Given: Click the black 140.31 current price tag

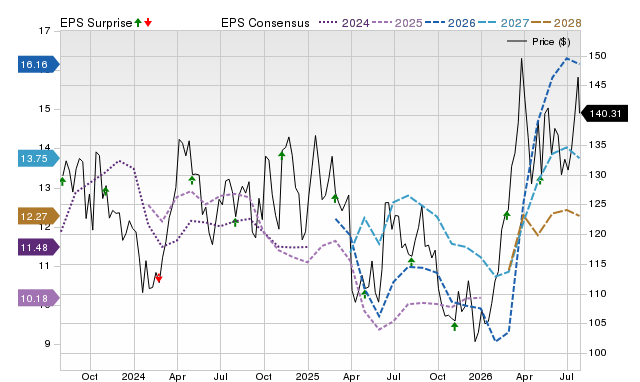Looking at the screenshot, I should pyautogui.click(x=604, y=113).
